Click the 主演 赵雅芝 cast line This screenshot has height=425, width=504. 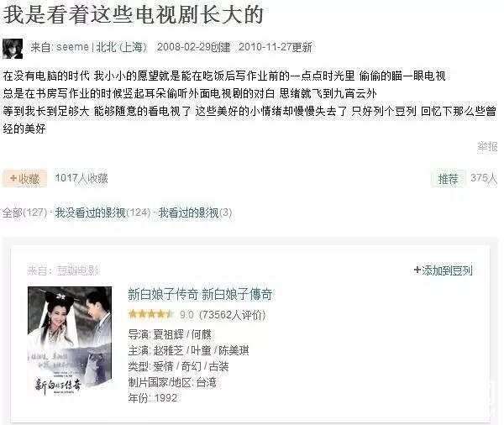click(188, 350)
